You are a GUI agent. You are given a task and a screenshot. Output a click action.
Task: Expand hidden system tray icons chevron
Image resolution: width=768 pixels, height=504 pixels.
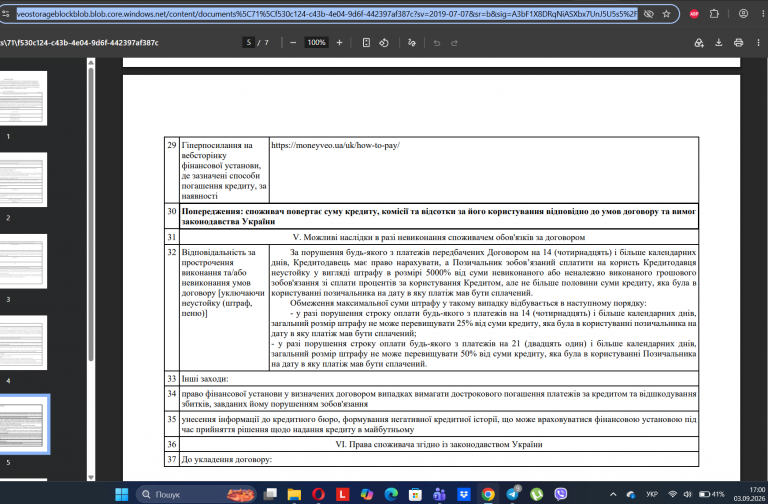point(613,494)
